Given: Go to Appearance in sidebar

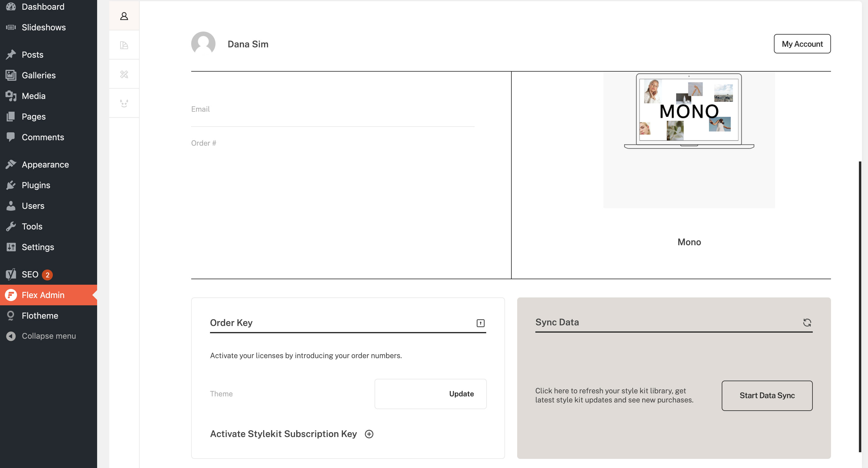Looking at the screenshot, I should pos(45,164).
